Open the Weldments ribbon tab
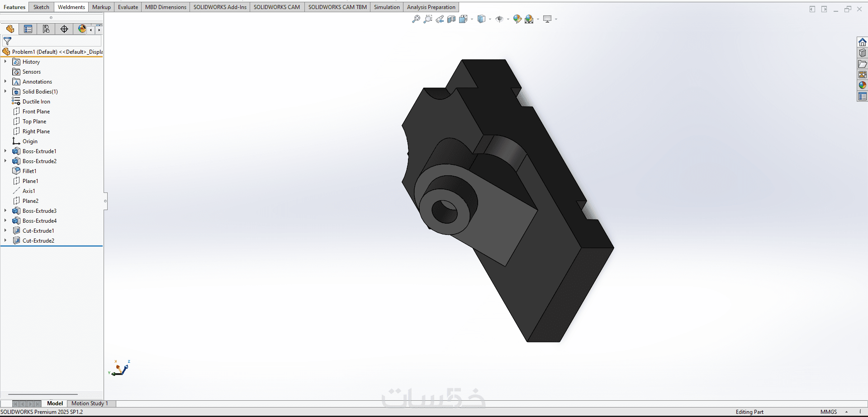868x417 pixels. click(71, 7)
